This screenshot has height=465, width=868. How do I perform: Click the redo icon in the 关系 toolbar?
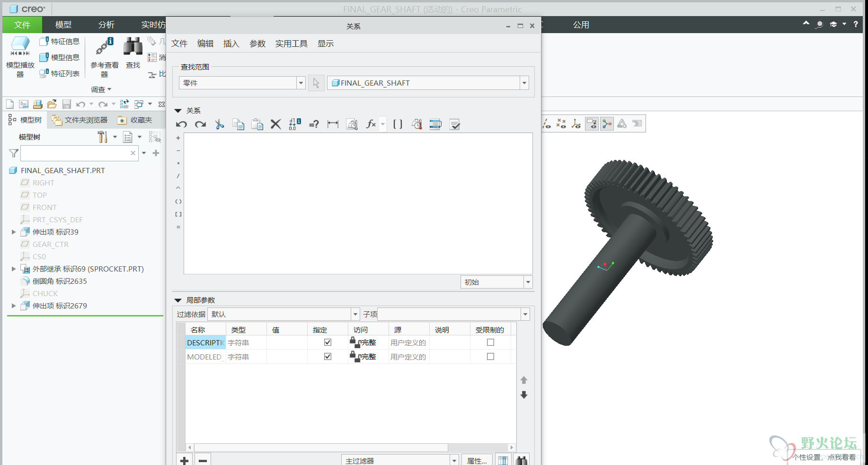201,124
